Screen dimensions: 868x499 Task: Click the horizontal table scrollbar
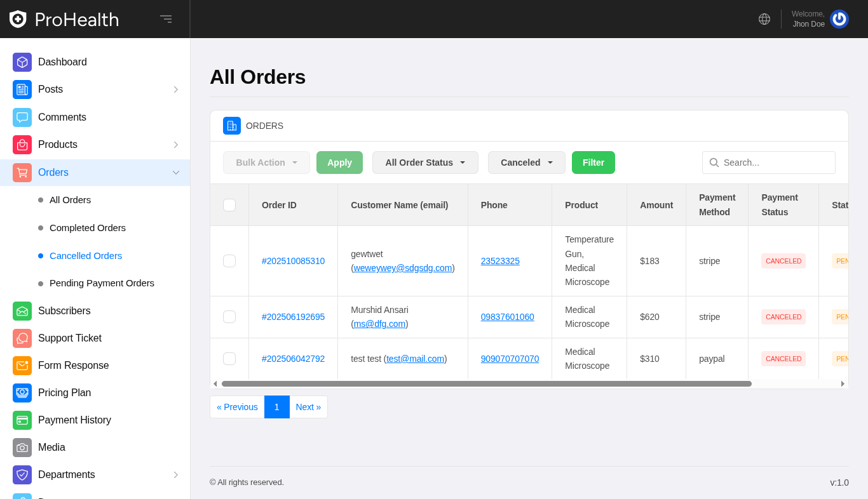486,384
